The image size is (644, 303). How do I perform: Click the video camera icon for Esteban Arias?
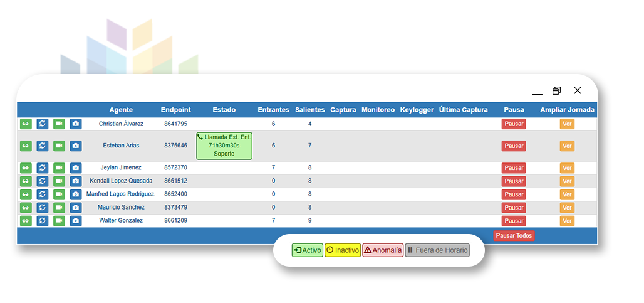[x=59, y=146]
